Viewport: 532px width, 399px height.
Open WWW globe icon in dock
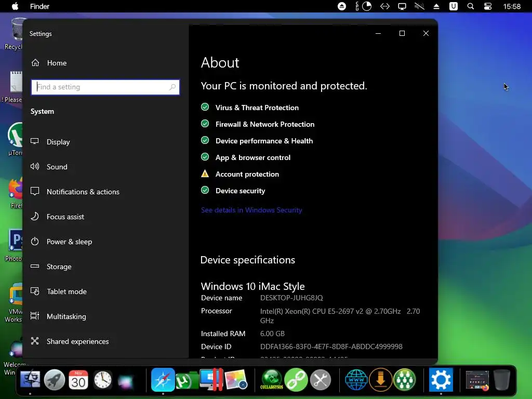pos(356,380)
